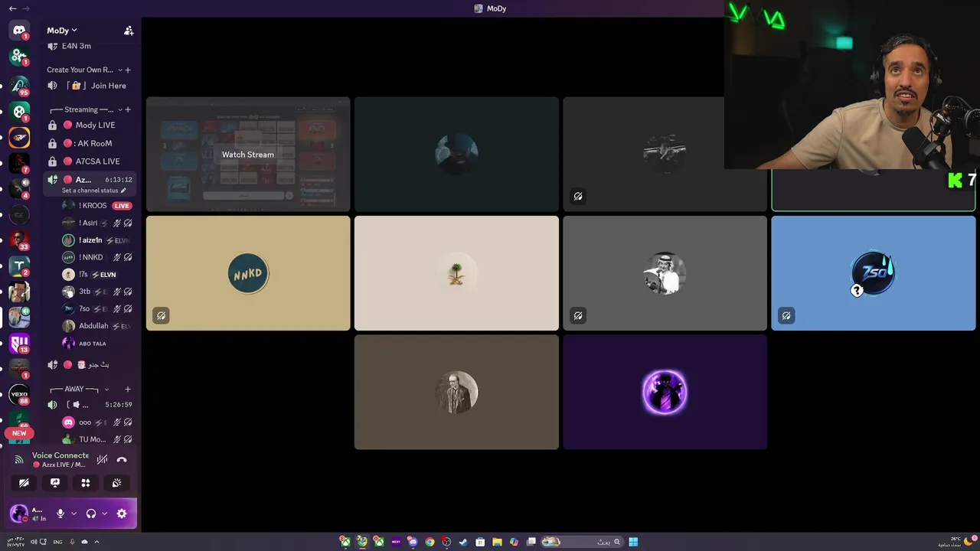Open locked A7CSA LIVE voice channel
Screen dimensions: 980x551
click(x=90, y=161)
